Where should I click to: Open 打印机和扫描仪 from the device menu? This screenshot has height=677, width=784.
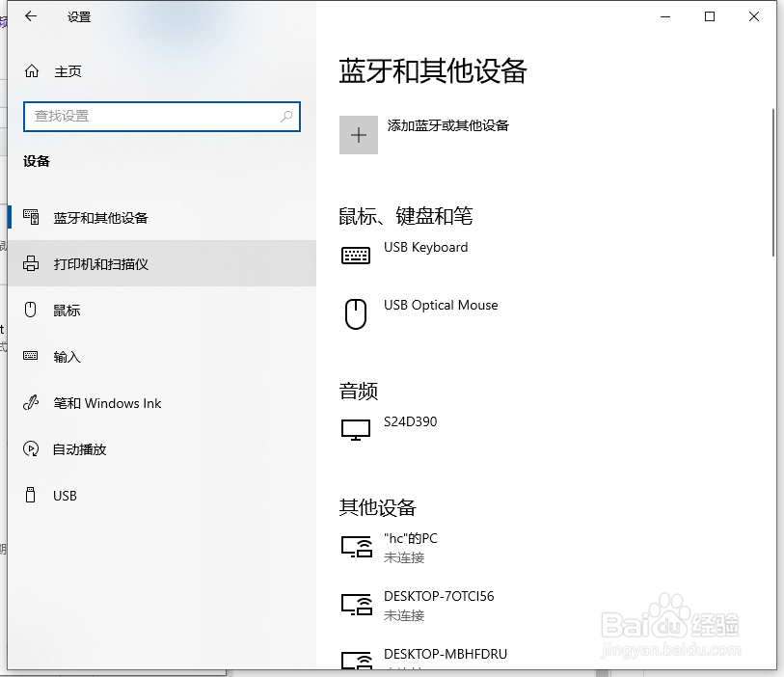pos(99,263)
